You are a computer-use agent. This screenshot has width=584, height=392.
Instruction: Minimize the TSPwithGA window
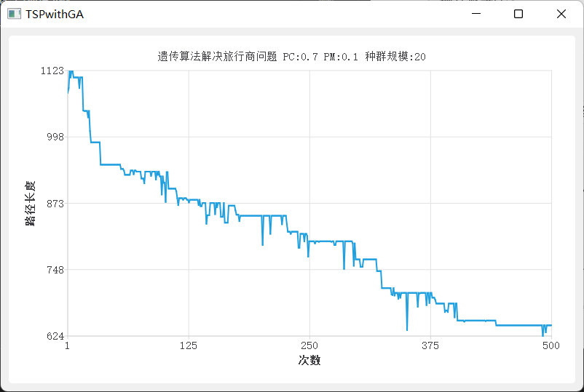point(476,14)
